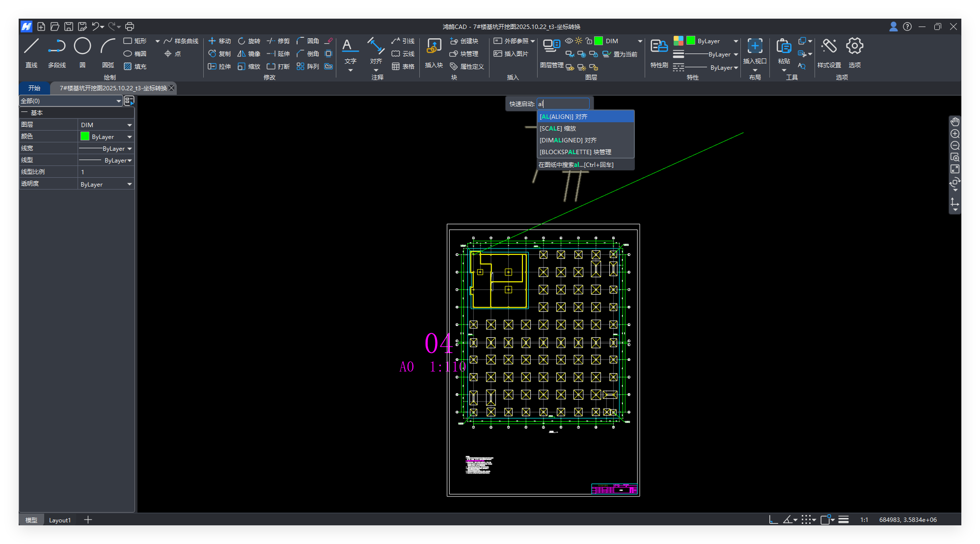The height and width of the screenshot is (544, 980).
Task: Click the 快速启动 input field
Action: click(x=563, y=104)
